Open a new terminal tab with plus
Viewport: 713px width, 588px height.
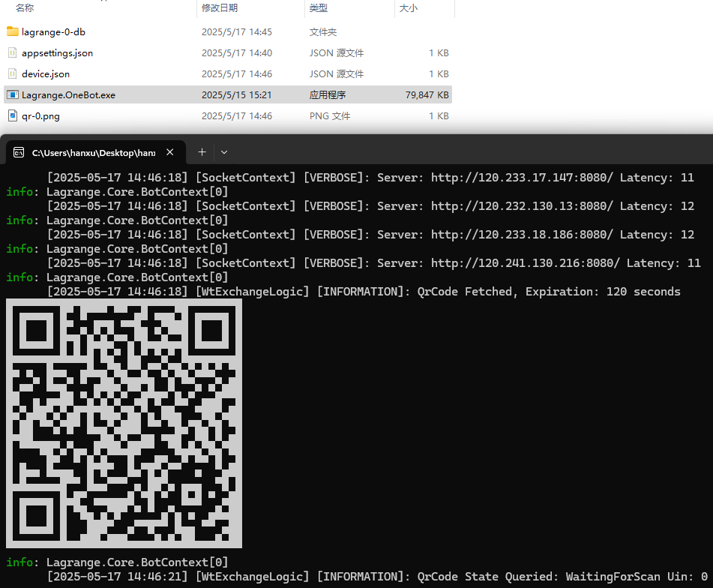202,152
